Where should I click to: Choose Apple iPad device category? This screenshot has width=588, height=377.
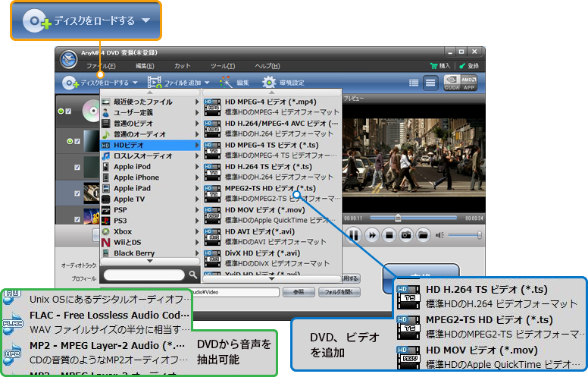pos(150,188)
